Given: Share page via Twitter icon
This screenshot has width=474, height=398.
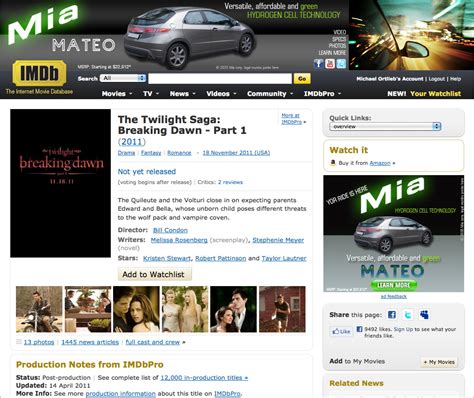Looking at the screenshot, I should (408, 314).
